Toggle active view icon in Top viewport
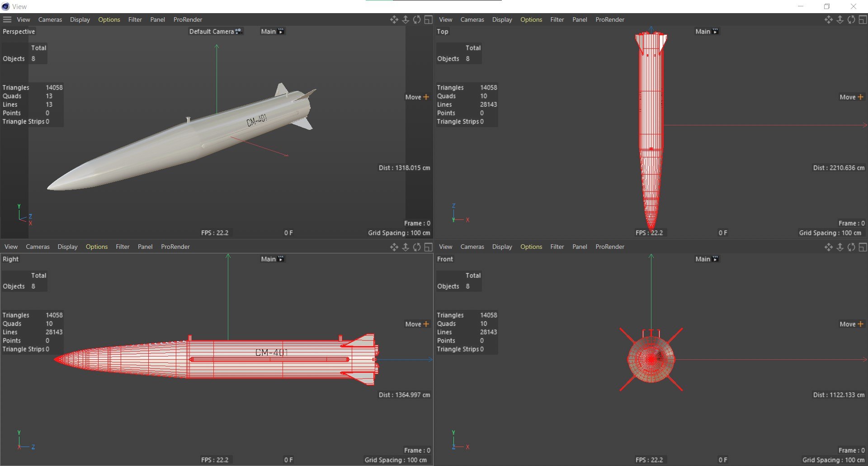 point(863,19)
